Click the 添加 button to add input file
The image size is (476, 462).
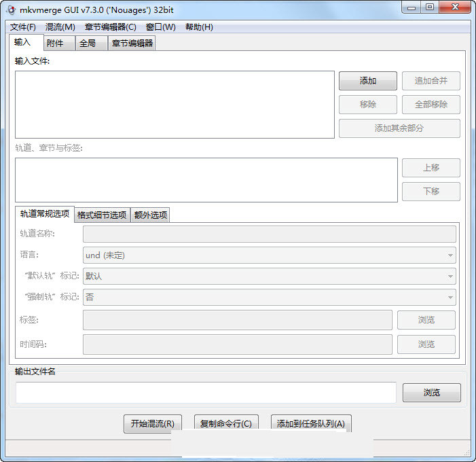point(368,81)
